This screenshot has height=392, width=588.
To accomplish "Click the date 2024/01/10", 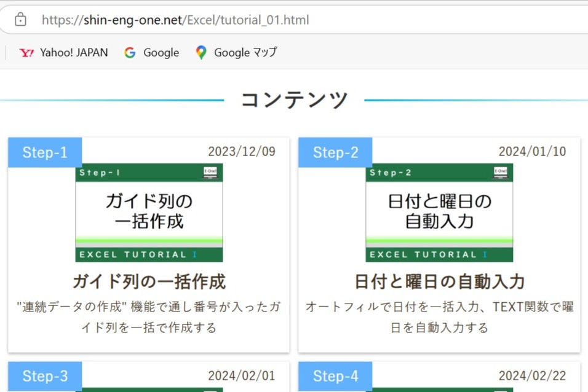I will click(532, 151).
